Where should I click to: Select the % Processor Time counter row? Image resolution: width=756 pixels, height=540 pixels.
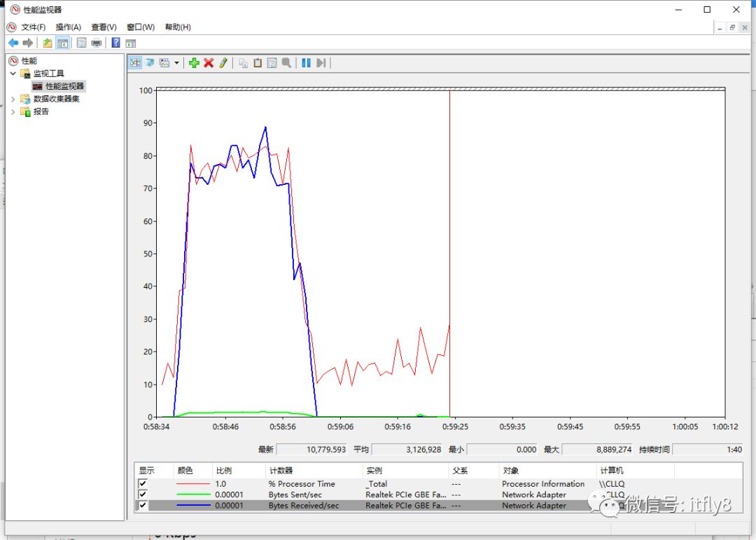point(438,483)
